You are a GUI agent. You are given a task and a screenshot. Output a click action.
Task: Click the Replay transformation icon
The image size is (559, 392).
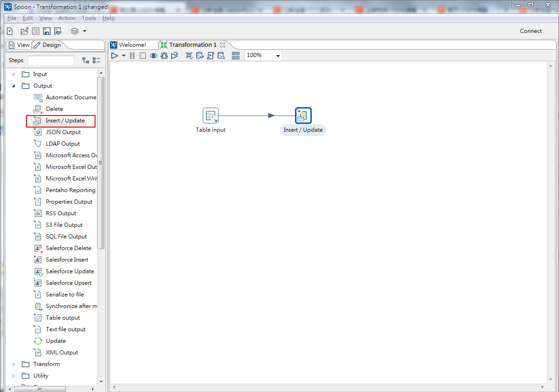point(175,56)
